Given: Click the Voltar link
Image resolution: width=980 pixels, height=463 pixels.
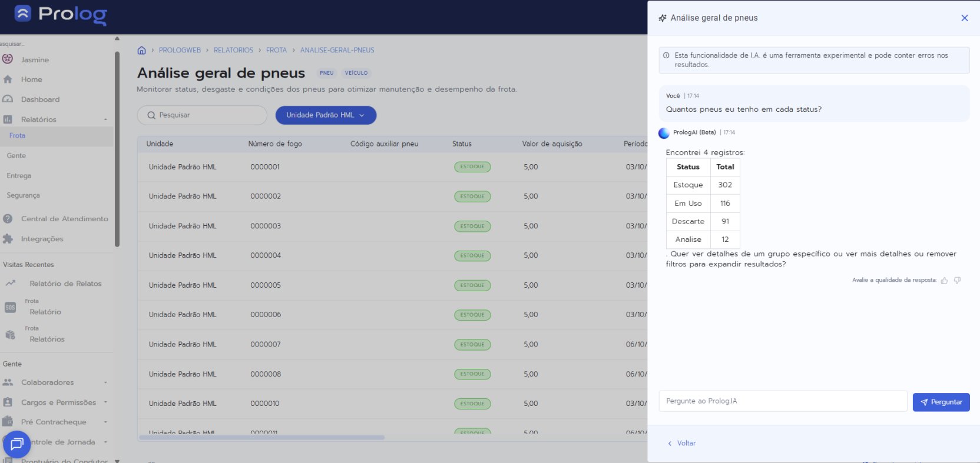Looking at the screenshot, I should 686,443.
